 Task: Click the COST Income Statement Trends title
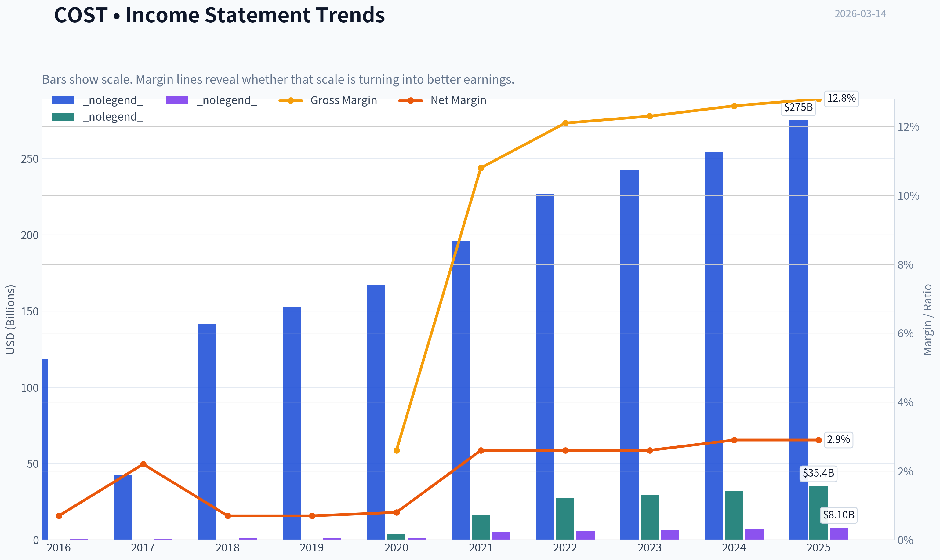[x=220, y=15]
